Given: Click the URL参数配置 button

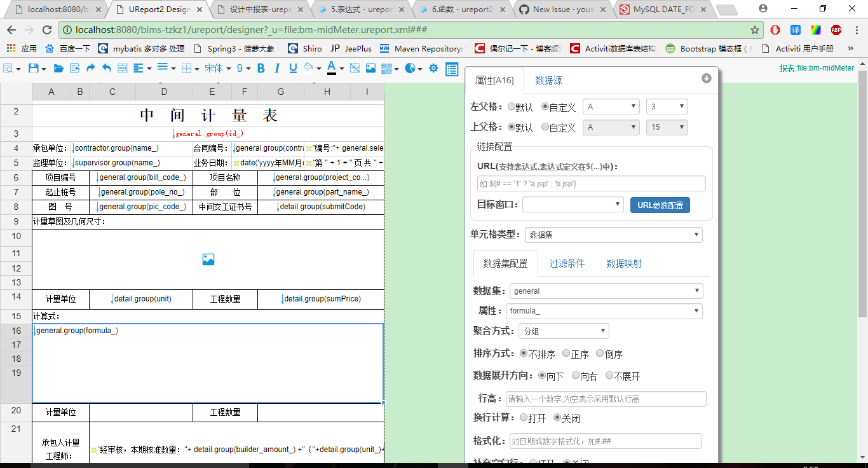Looking at the screenshot, I should tap(660, 205).
